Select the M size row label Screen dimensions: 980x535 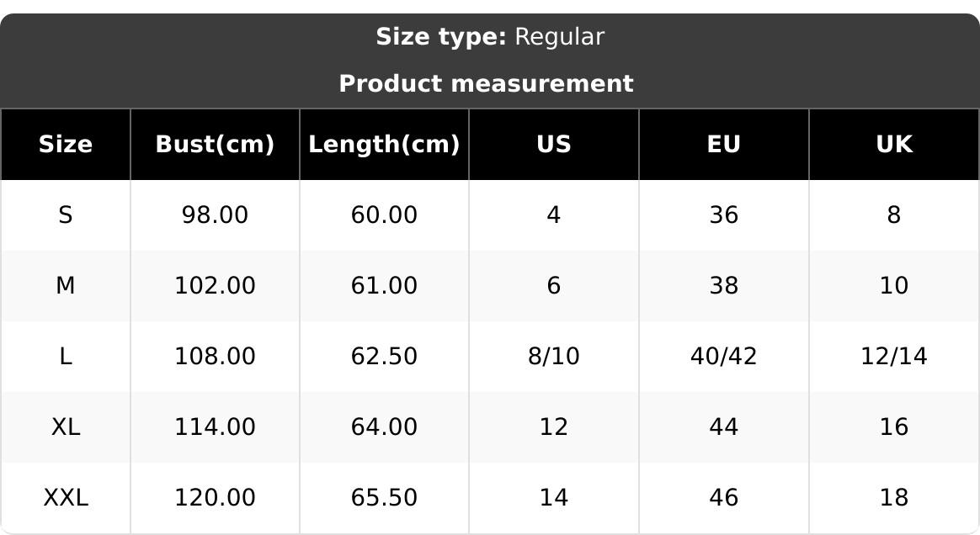(66, 286)
